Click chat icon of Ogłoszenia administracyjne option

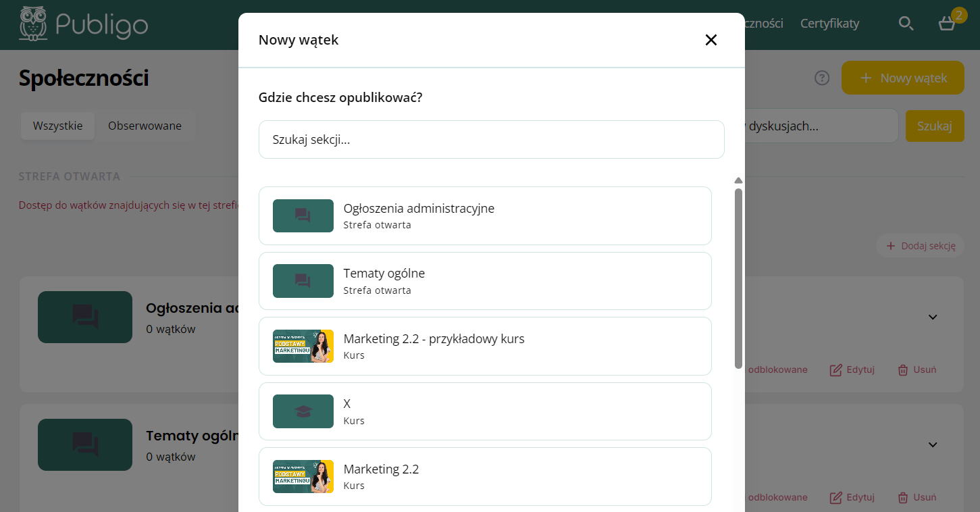tap(303, 215)
